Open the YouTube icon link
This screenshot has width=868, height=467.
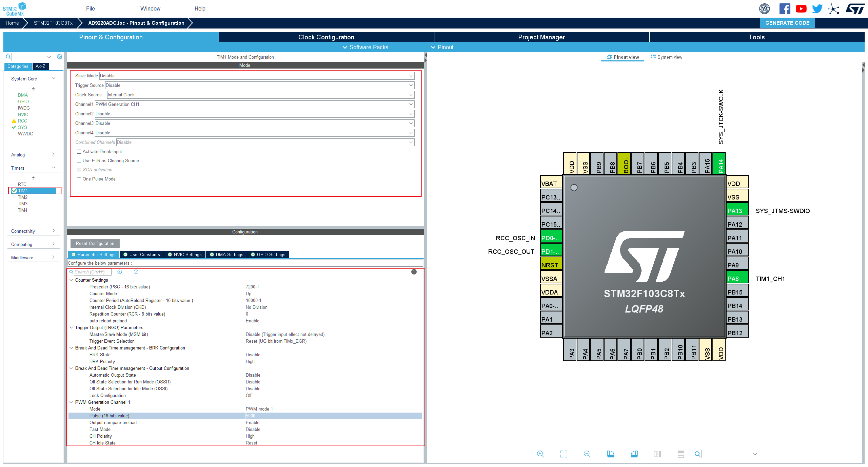(801, 9)
